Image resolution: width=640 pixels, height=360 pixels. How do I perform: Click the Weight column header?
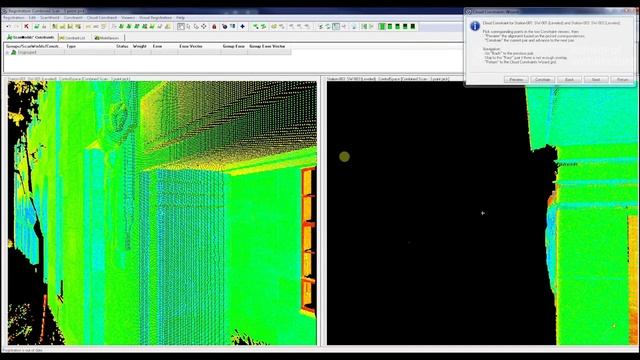[140, 46]
